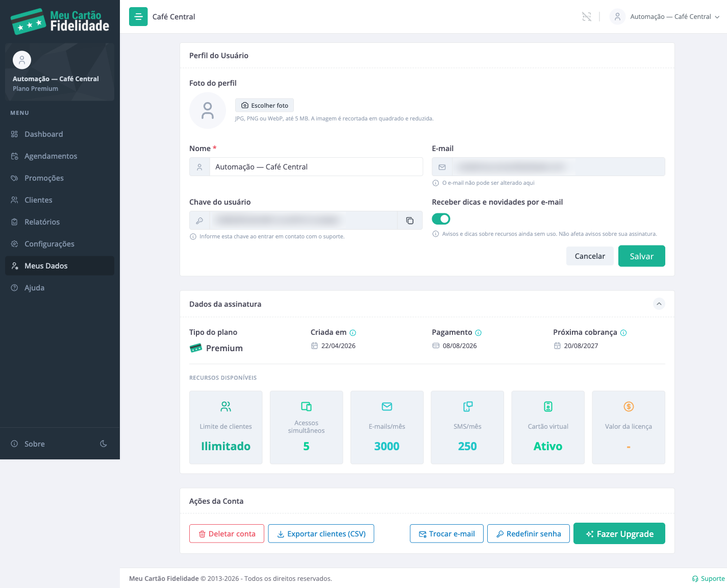The width and height of the screenshot is (727, 588).
Task: Click the Deletar conta button
Action: pos(227,534)
